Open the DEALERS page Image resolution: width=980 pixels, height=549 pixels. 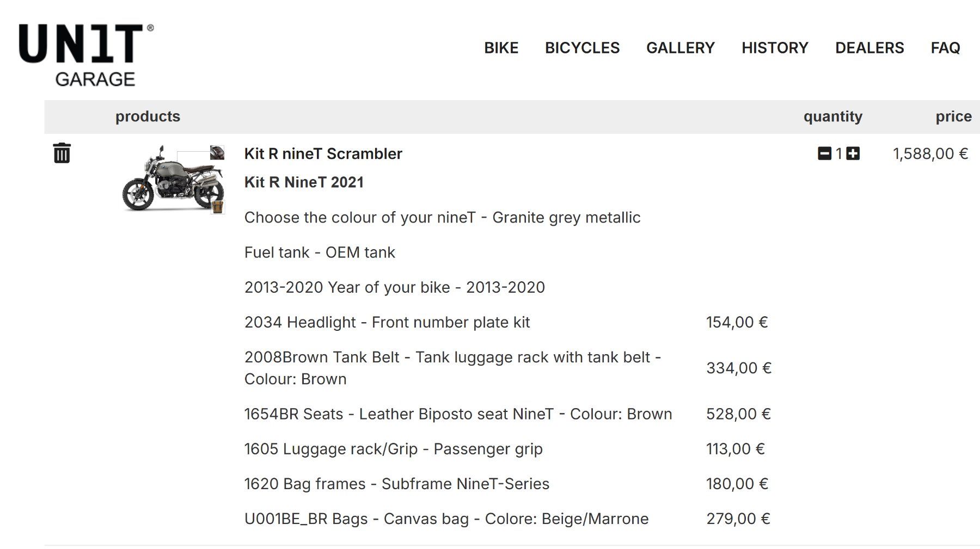(869, 48)
